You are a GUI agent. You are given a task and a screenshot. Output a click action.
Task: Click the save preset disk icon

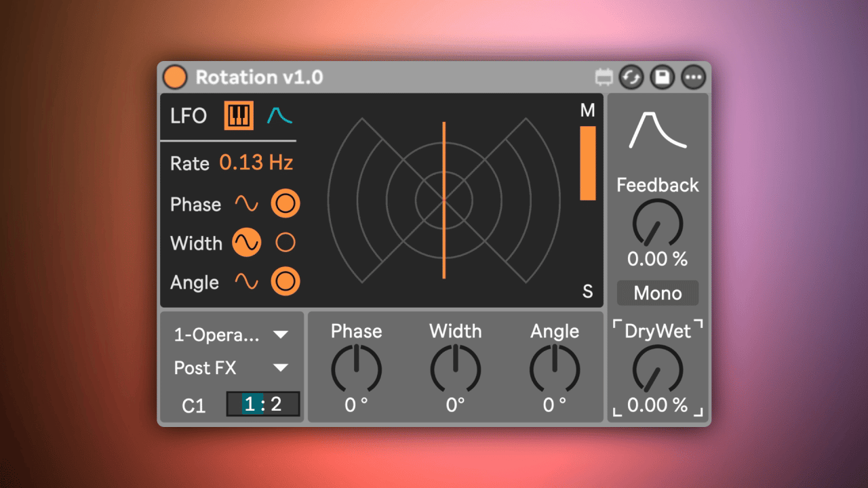coord(663,77)
